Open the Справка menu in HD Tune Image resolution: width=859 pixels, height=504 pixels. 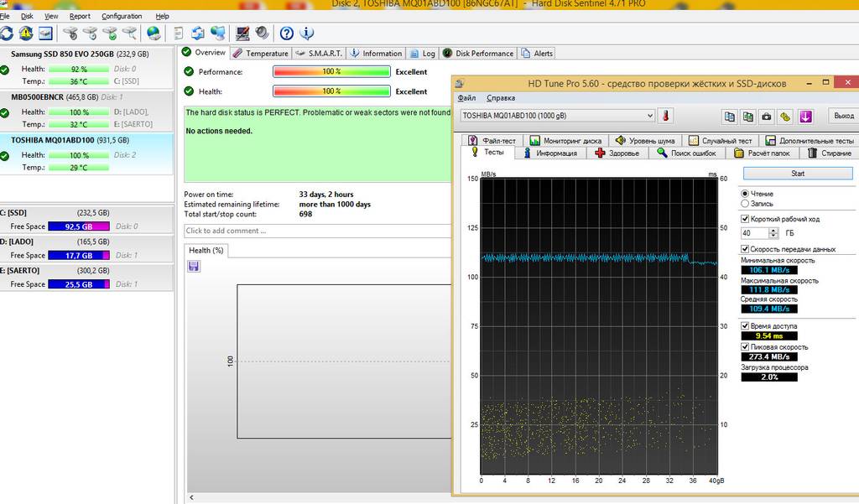(501, 98)
